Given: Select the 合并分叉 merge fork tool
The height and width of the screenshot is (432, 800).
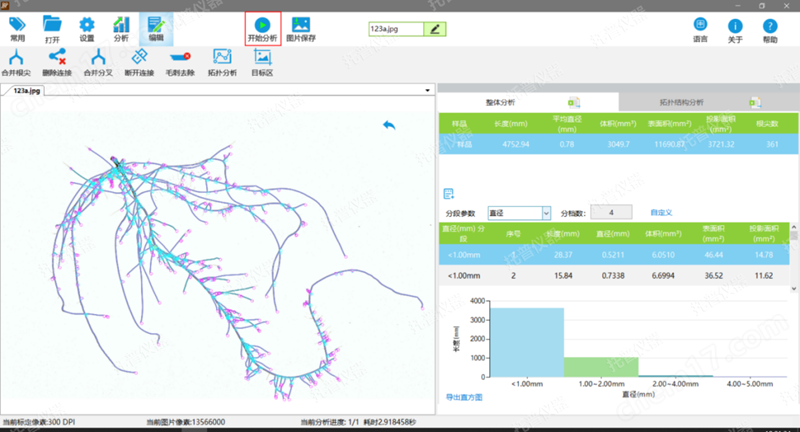Looking at the screenshot, I should click(98, 59).
